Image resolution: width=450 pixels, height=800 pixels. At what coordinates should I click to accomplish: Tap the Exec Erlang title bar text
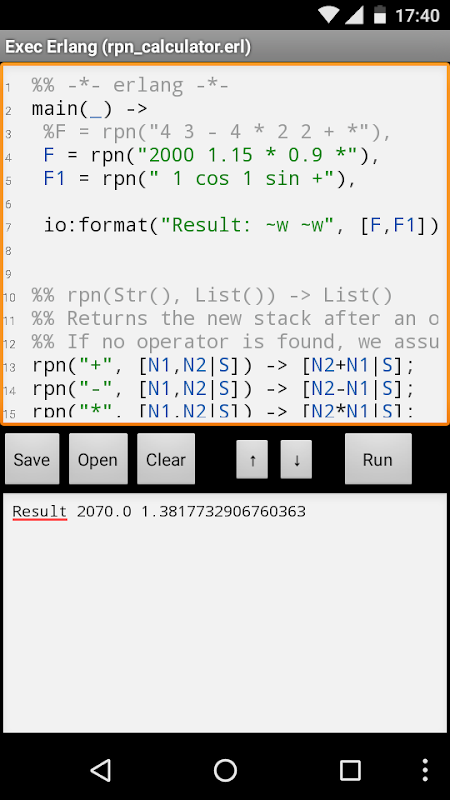pyautogui.click(x=128, y=47)
